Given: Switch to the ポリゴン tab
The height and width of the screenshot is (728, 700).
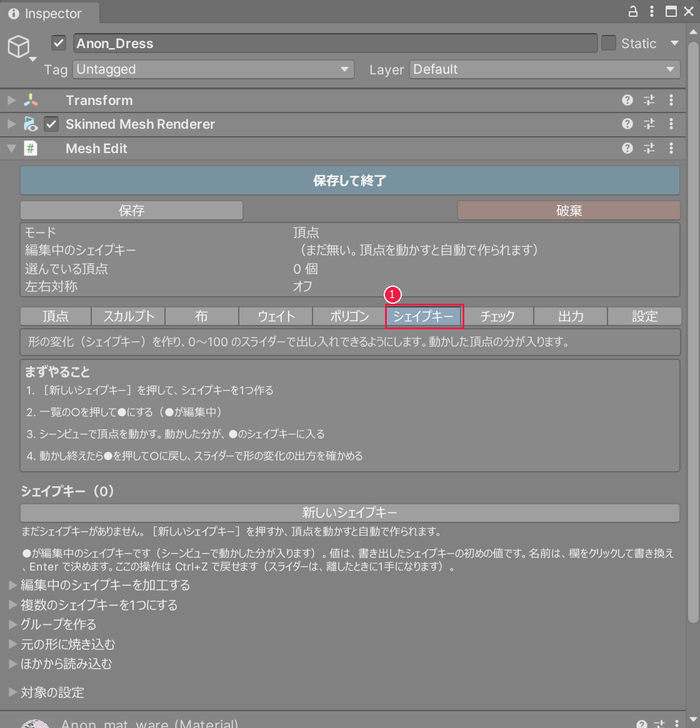Looking at the screenshot, I should (349, 316).
